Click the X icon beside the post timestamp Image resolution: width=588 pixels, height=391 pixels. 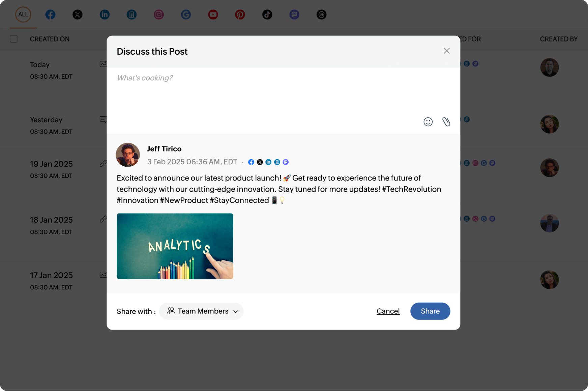coord(260,162)
